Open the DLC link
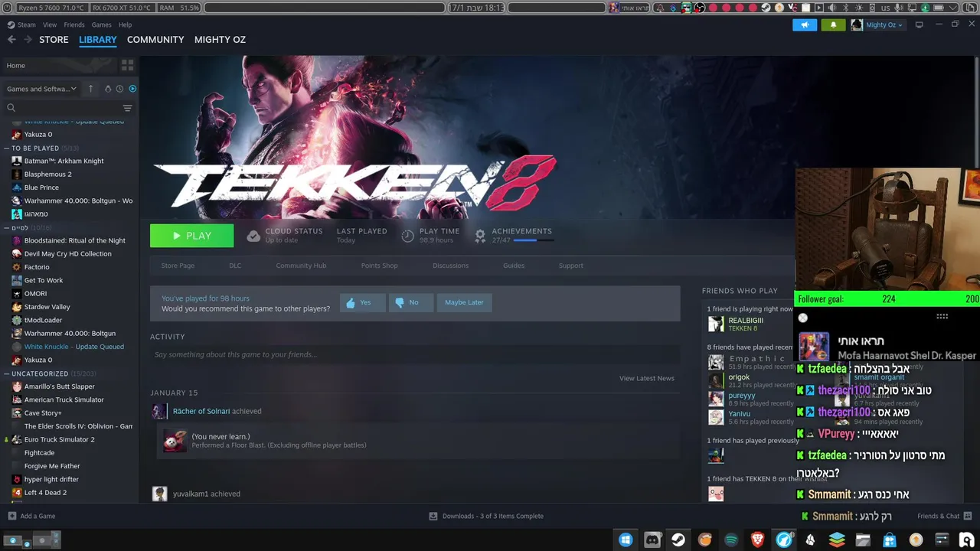This screenshot has width=980, height=551. click(235, 266)
